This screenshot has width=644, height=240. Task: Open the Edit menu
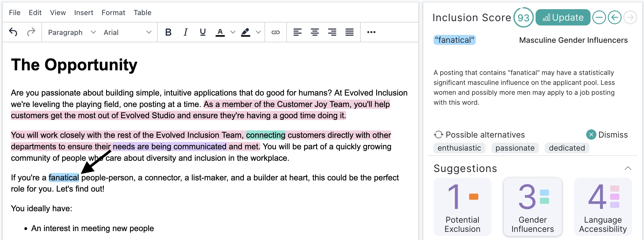click(35, 12)
